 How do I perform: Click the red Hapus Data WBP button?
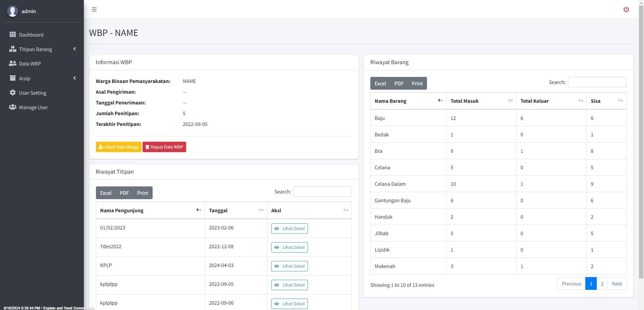point(164,147)
